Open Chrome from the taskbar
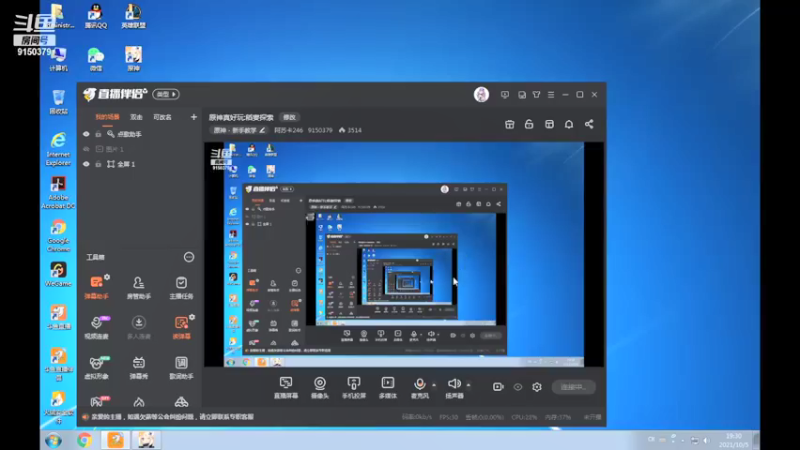 (x=85, y=440)
